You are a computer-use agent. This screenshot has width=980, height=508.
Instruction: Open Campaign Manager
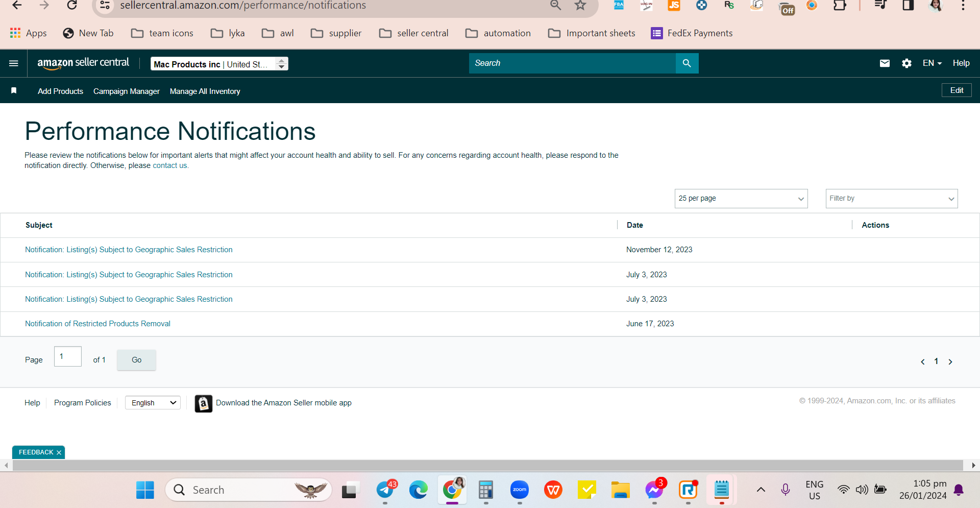click(126, 91)
